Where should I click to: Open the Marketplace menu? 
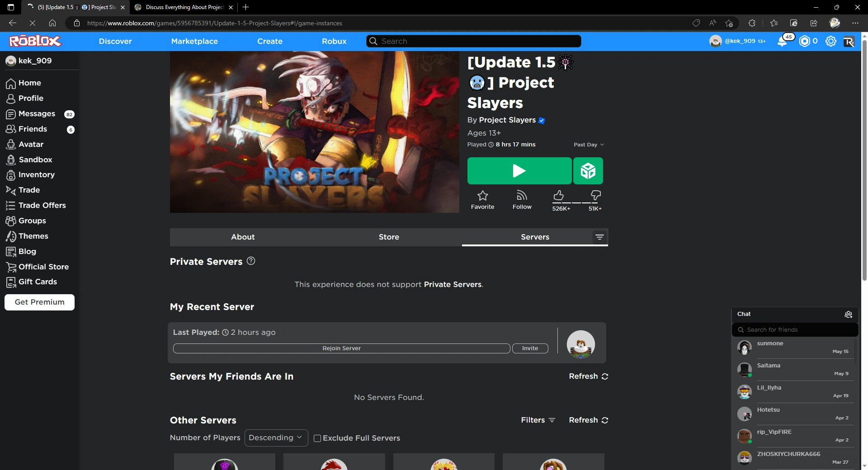pyautogui.click(x=194, y=41)
